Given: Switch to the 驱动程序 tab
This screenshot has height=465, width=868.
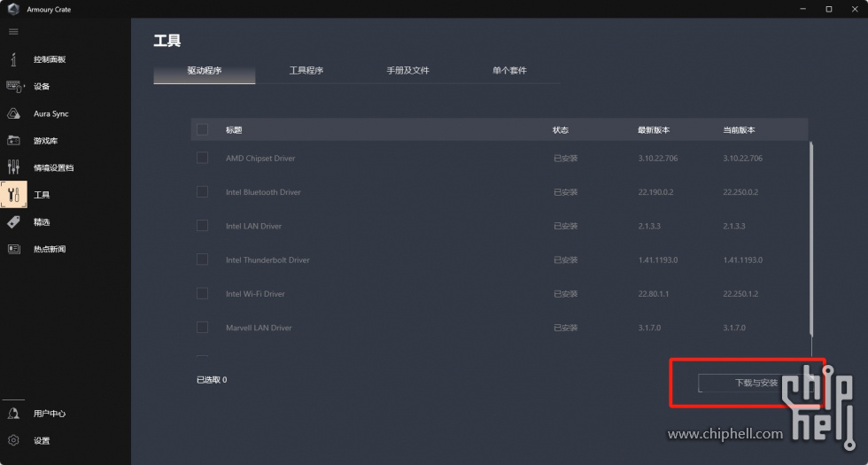Looking at the screenshot, I should pos(205,71).
